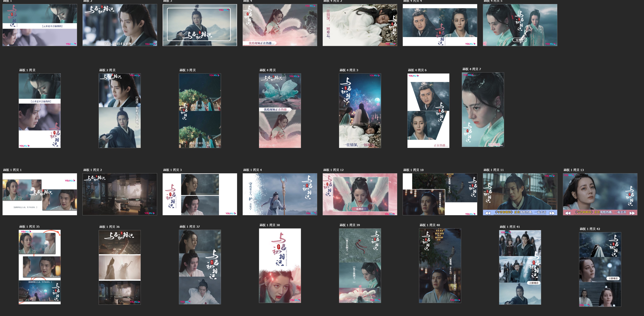
Task: Select the artboard label 画板 1 拷贝 35
Action: (30, 227)
